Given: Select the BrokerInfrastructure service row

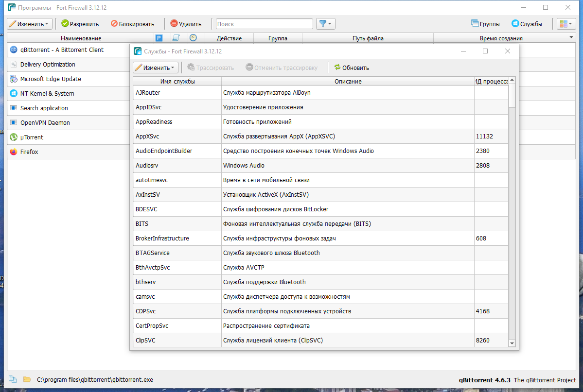Looking at the screenshot, I should click(320, 238).
